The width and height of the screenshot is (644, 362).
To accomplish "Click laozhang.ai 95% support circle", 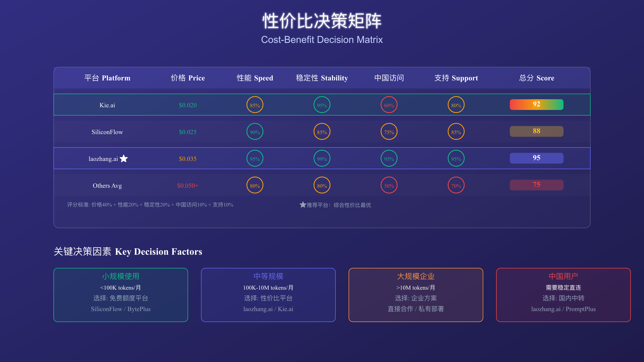I will pos(456,158).
